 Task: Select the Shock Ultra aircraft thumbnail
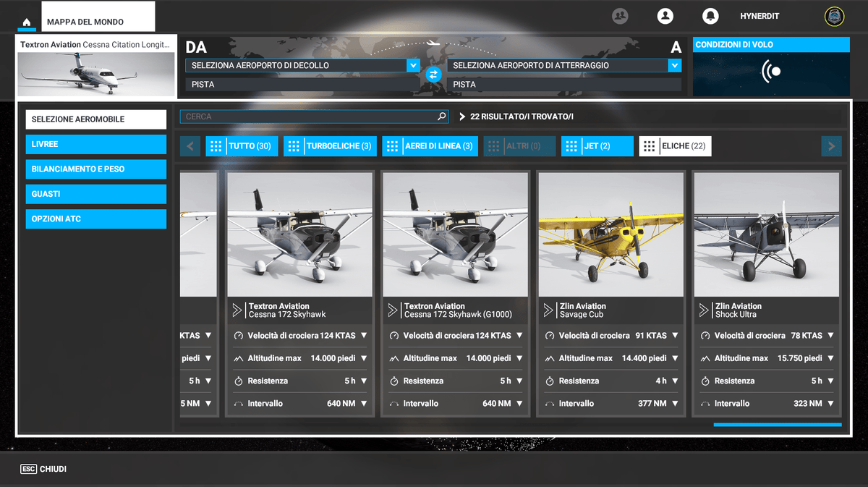pyautogui.click(x=767, y=234)
